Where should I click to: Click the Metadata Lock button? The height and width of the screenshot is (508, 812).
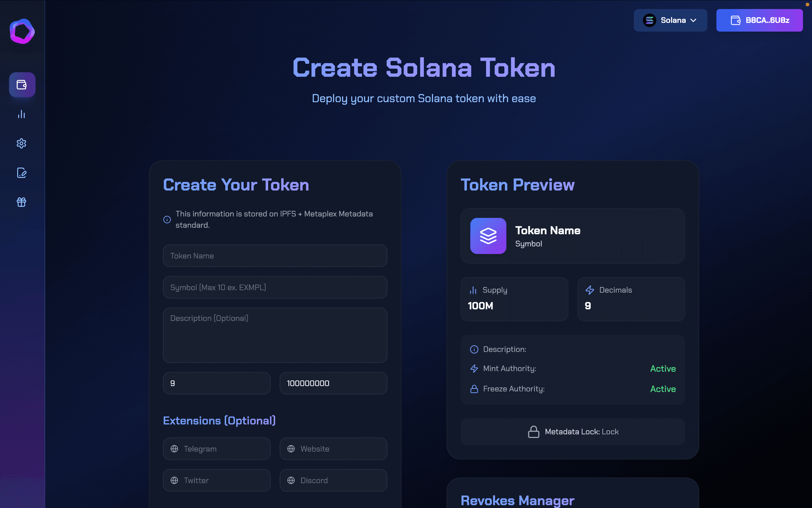[572, 432]
